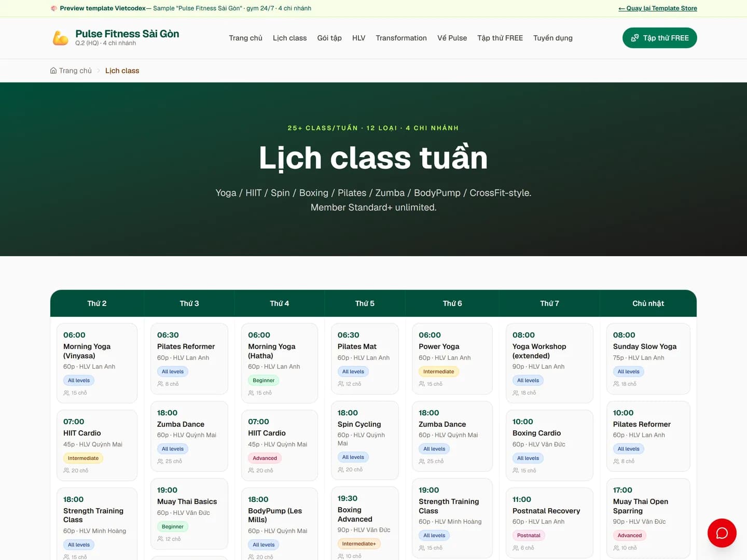Click Spin Cycling class title
The height and width of the screenshot is (560, 747).
[359, 424]
